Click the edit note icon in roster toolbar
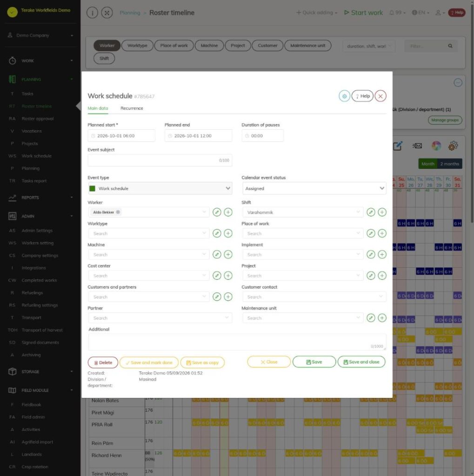Screen dimensions: 474x476 click(x=398, y=146)
